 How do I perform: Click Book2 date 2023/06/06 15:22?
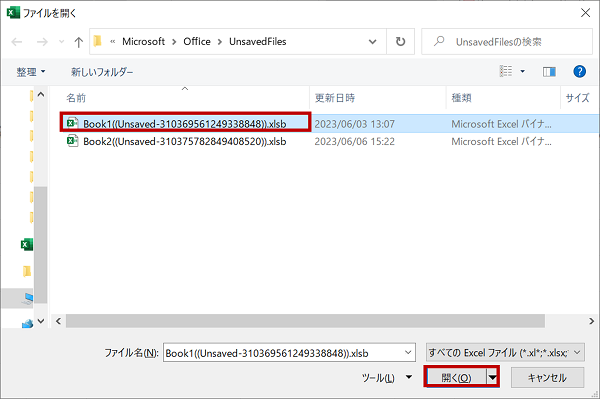(x=354, y=142)
